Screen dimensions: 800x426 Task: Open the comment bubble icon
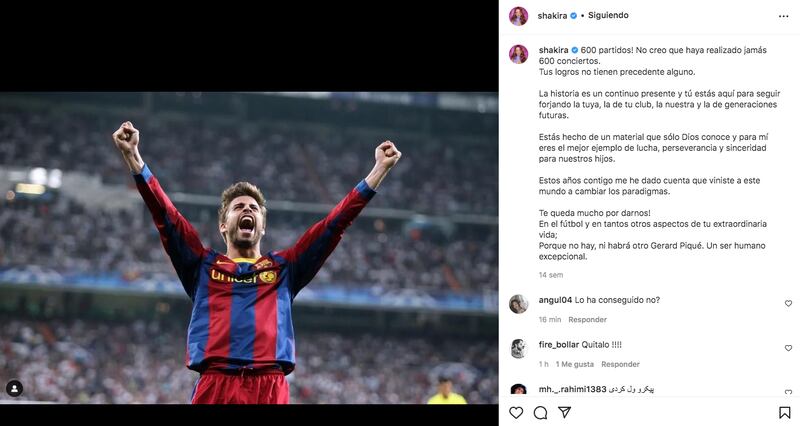[x=540, y=412]
